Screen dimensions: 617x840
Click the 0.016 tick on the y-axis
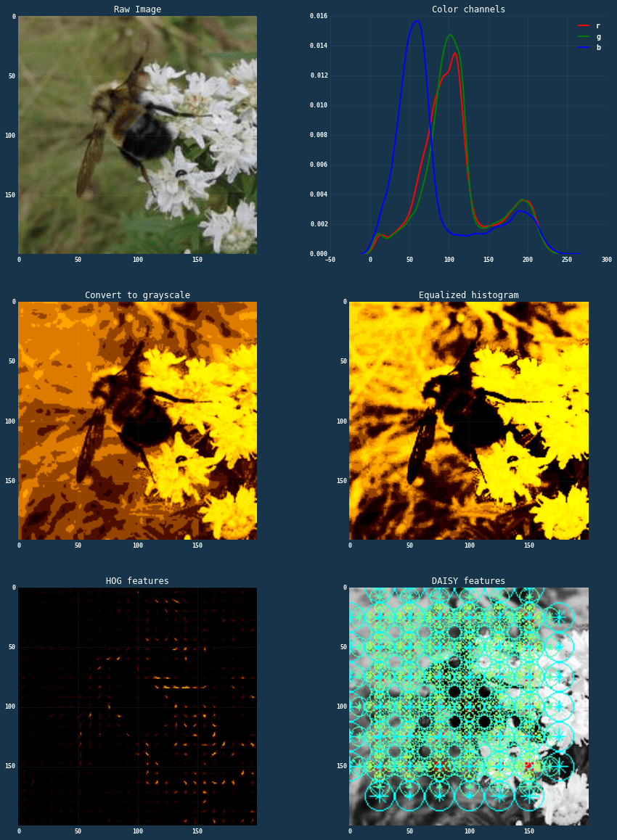click(x=317, y=15)
